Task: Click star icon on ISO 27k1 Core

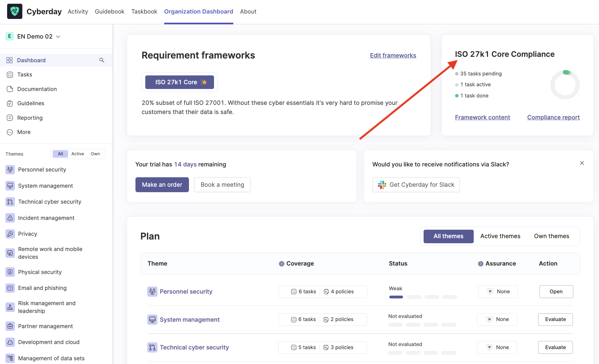Action: (x=204, y=82)
